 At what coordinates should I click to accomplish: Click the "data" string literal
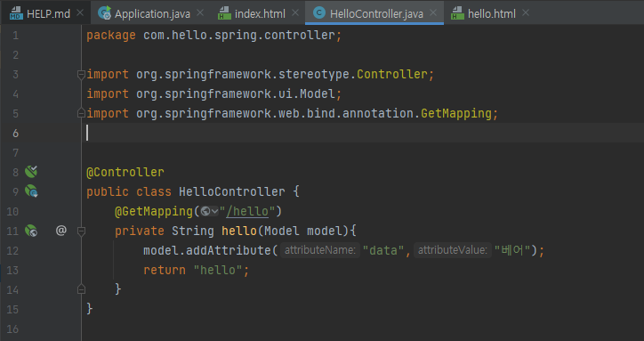tap(383, 250)
